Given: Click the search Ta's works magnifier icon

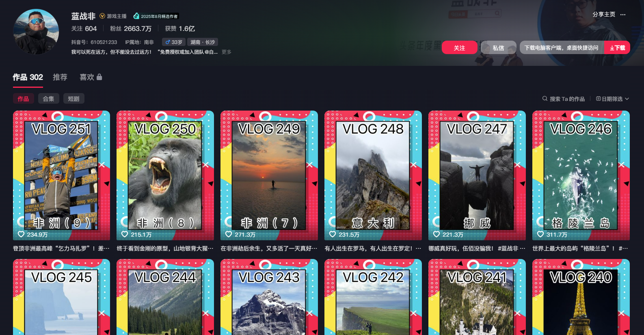Looking at the screenshot, I should (545, 99).
